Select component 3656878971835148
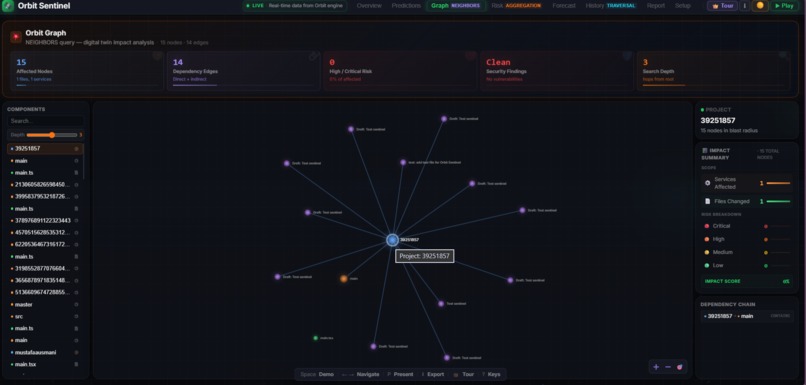Screen dimensions: 806x385 (45, 281)
